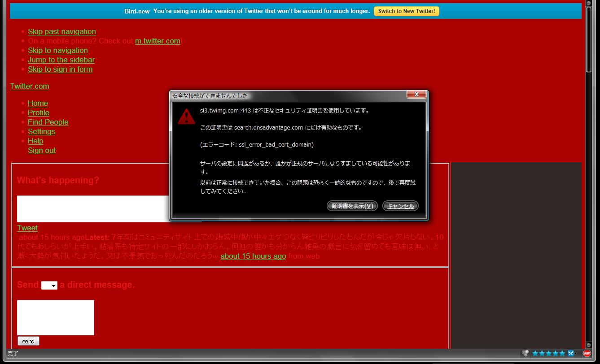Click the Tweet link below text box
The height and width of the screenshot is (364, 600).
click(27, 228)
